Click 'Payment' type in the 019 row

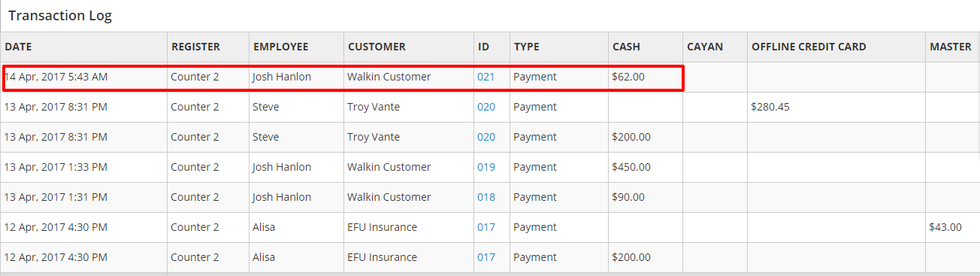point(535,167)
